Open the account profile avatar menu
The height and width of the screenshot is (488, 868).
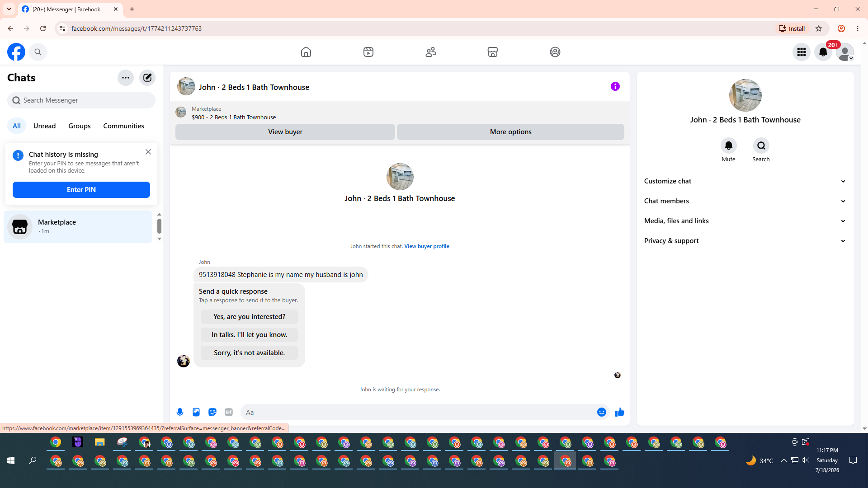pos(844,52)
